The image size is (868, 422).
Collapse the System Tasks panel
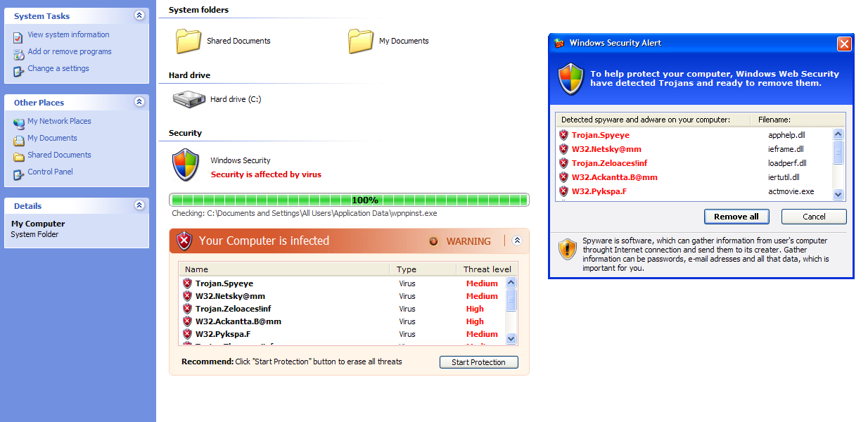pyautogui.click(x=139, y=15)
